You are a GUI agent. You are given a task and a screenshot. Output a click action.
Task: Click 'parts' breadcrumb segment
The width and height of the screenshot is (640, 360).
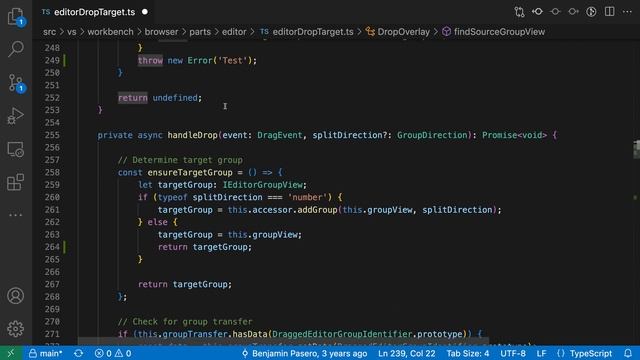tap(200, 32)
